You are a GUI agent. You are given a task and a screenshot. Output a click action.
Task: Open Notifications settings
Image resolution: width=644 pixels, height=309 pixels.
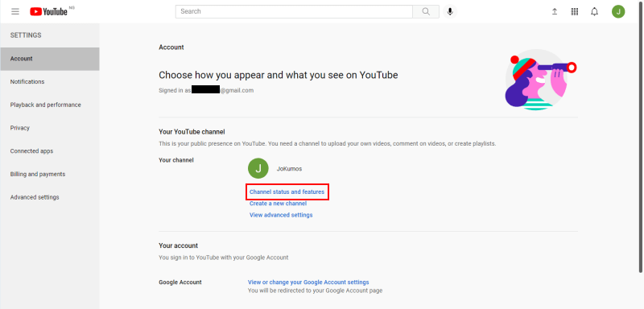[50, 81]
